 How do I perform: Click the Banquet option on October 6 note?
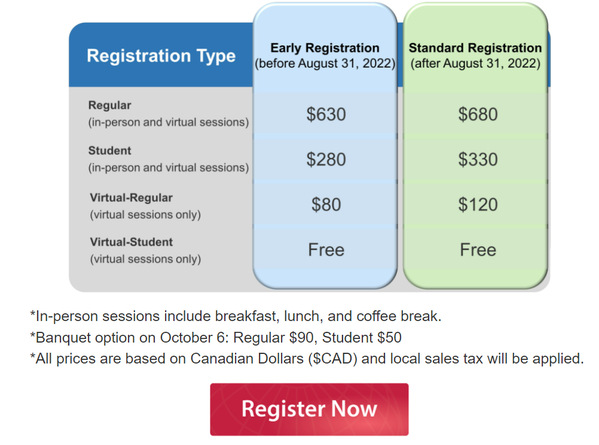pyautogui.click(x=216, y=338)
